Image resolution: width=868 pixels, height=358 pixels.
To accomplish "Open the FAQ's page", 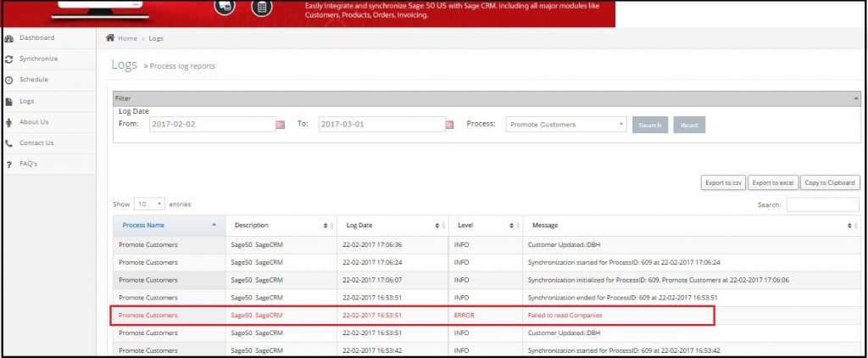I will coord(28,164).
